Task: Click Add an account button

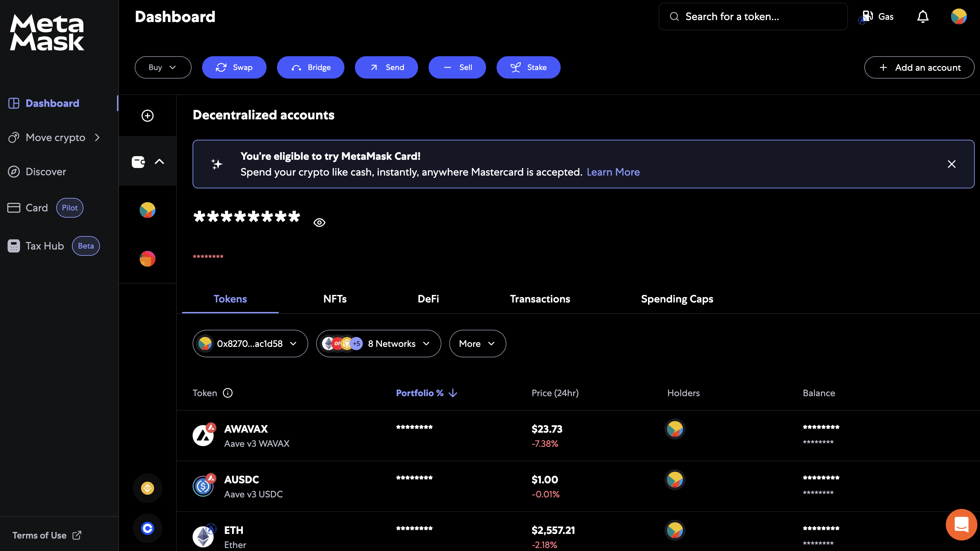Action: coord(919,67)
